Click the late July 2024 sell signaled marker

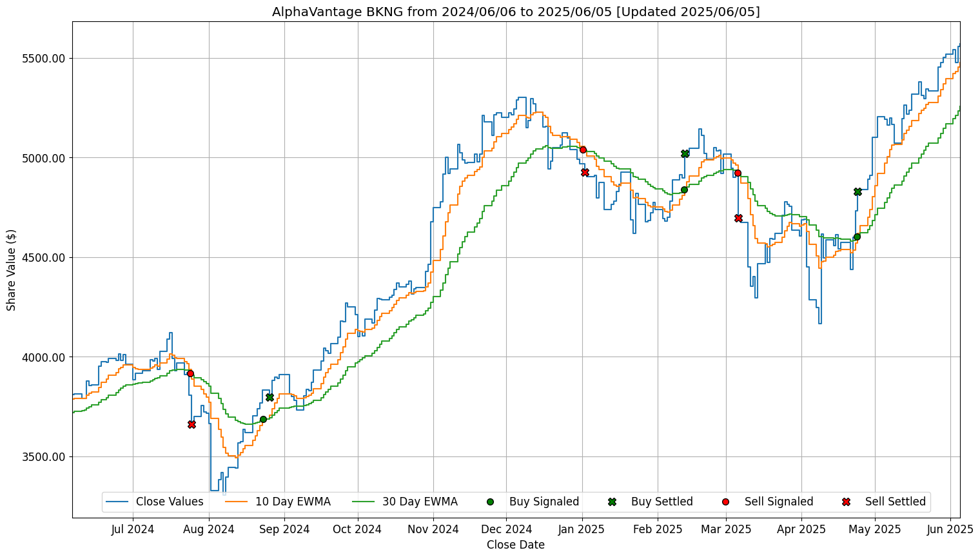(190, 373)
